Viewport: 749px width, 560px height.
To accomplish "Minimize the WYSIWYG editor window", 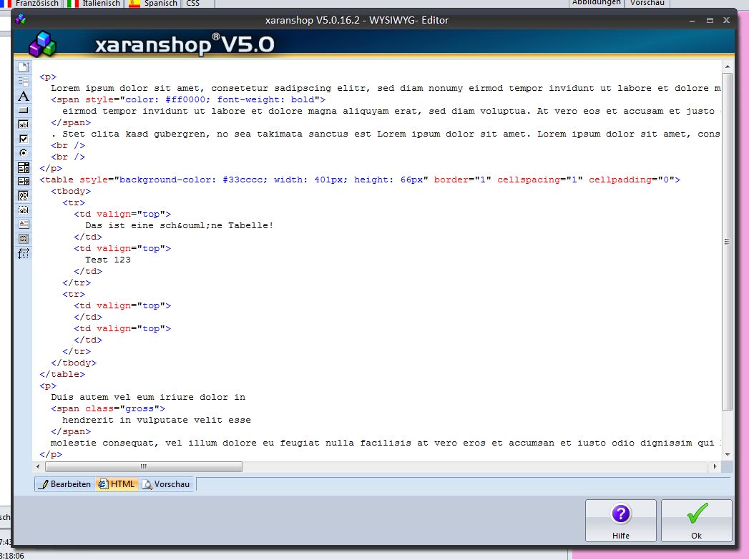I will [692, 21].
